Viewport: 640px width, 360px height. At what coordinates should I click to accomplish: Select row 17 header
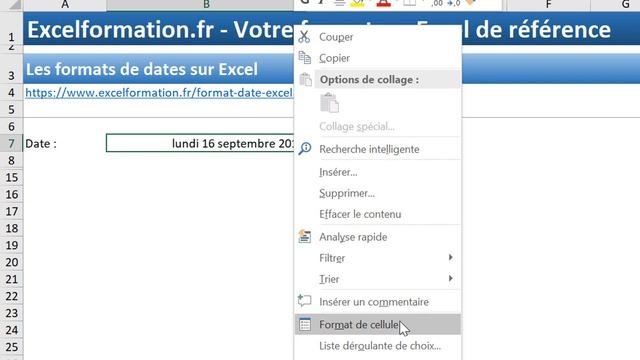(11, 211)
